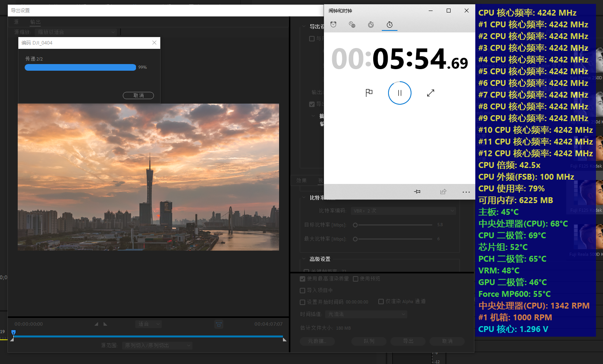603x364 pixels.
Task: Open the Timer tab icon
Action: coord(371,25)
